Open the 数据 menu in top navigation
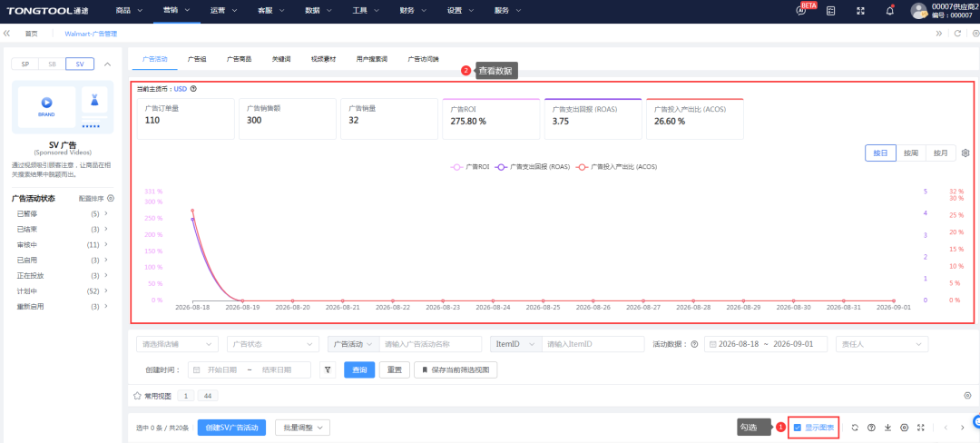 click(318, 11)
